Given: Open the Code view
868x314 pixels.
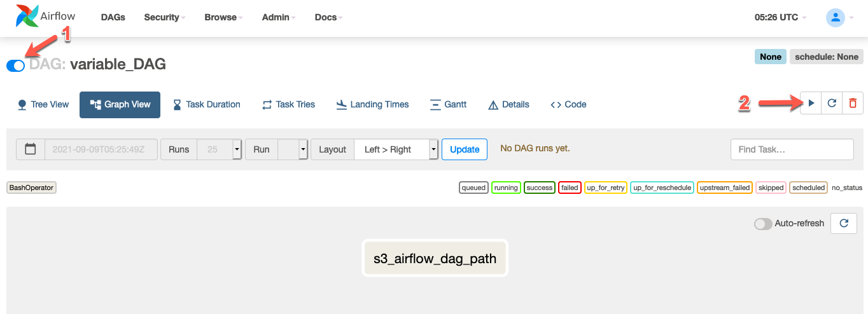Looking at the screenshot, I should (x=568, y=104).
